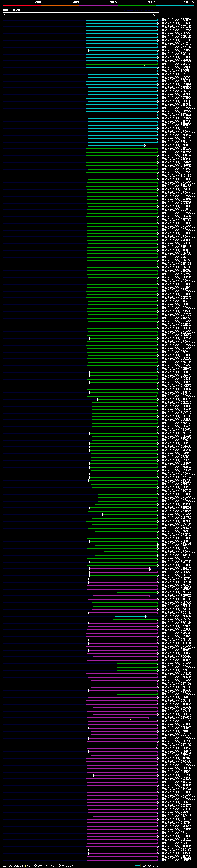Click hit label UniRef100_A2EN61
The width and height of the screenshot is (197, 868).
(x=177, y=653)
